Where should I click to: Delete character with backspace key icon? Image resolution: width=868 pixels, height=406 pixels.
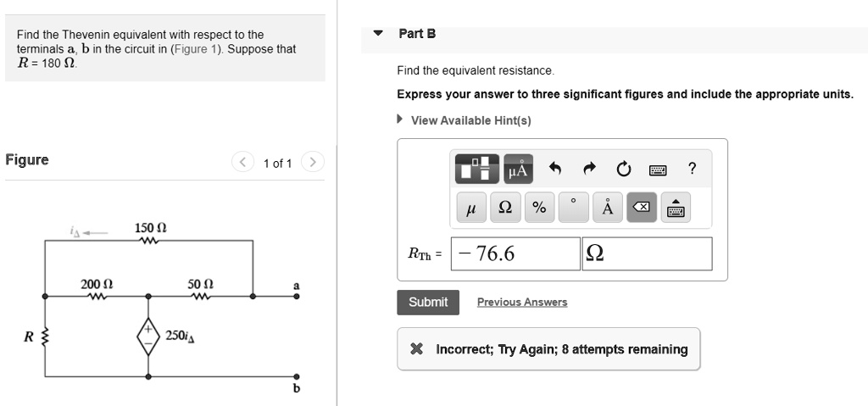pos(642,207)
